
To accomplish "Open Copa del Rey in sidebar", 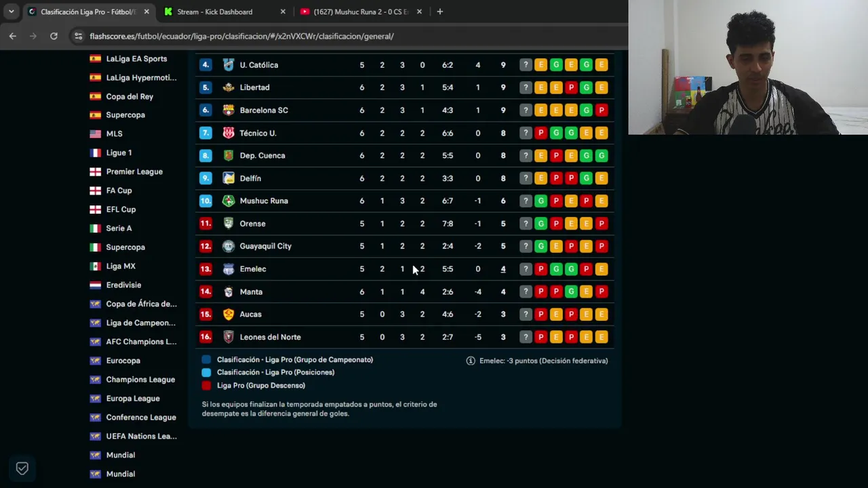I will (130, 96).
